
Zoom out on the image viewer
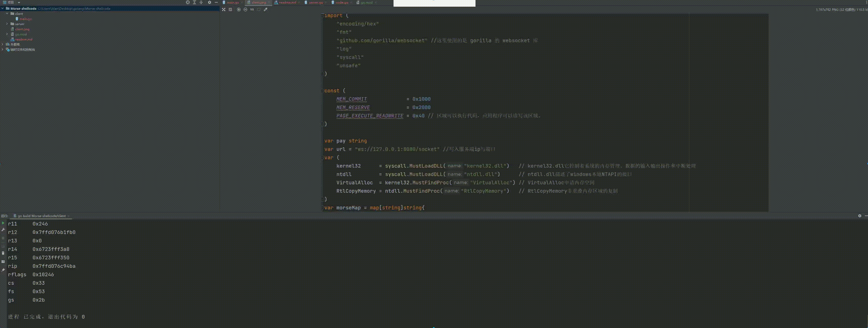click(x=245, y=9)
